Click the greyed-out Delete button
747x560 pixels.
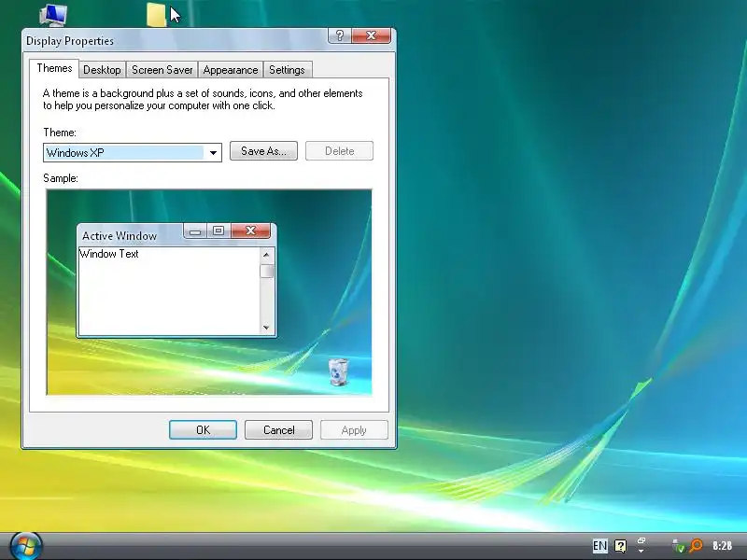[x=339, y=151]
